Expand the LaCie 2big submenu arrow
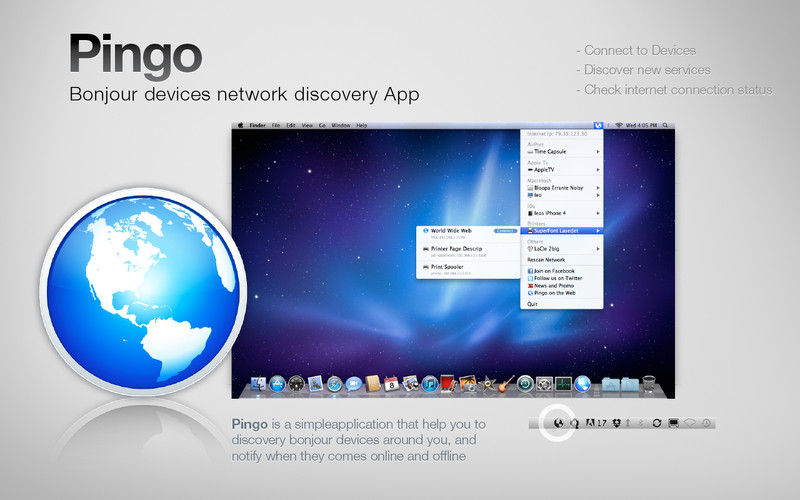 [x=597, y=249]
